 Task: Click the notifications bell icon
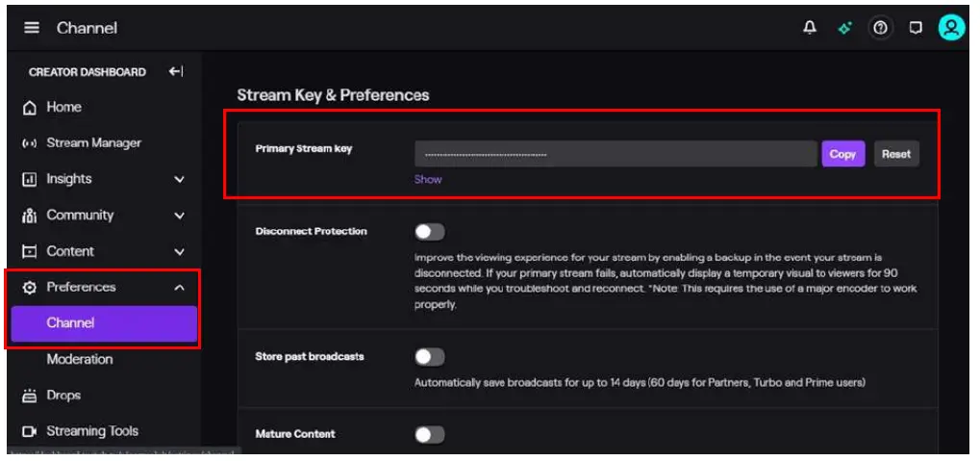tap(810, 28)
